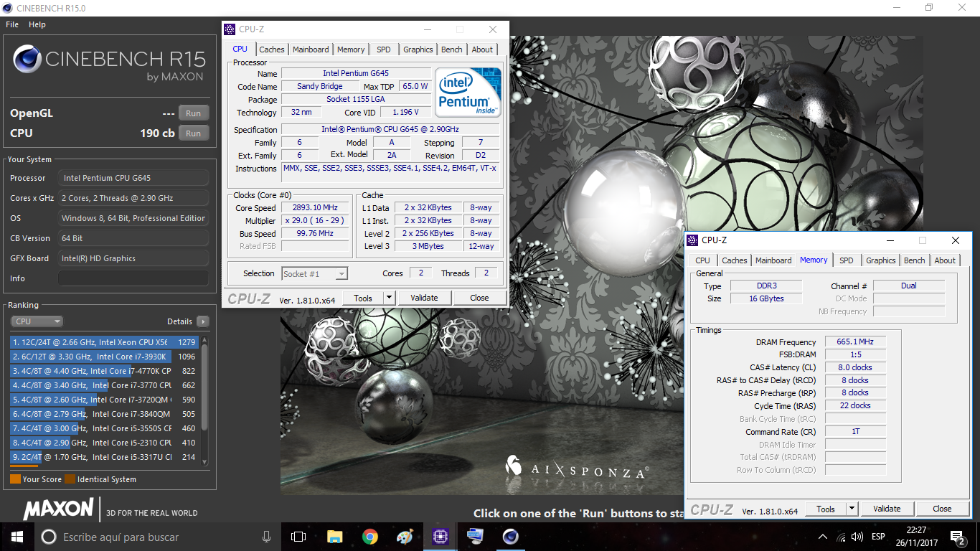Switch to Mainboard tab in front CPU-Z
The width and height of the screenshot is (980, 551).
pos(311,50)
